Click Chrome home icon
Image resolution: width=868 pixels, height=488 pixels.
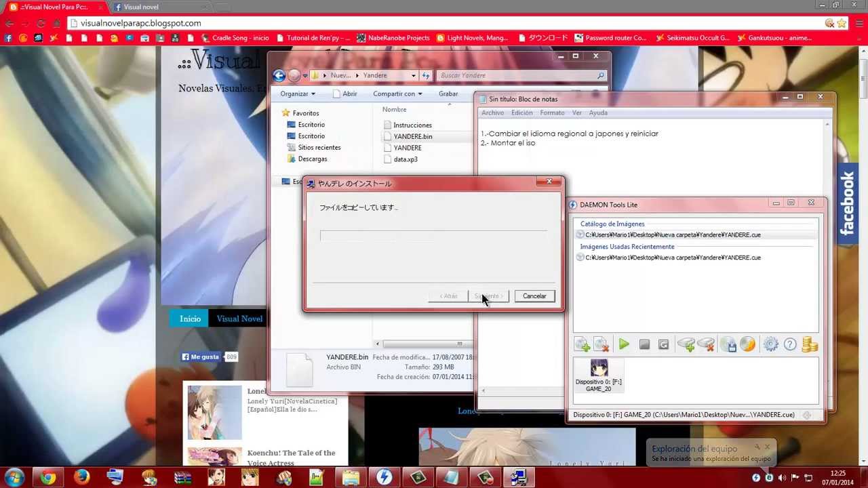[x=57, y=23]
